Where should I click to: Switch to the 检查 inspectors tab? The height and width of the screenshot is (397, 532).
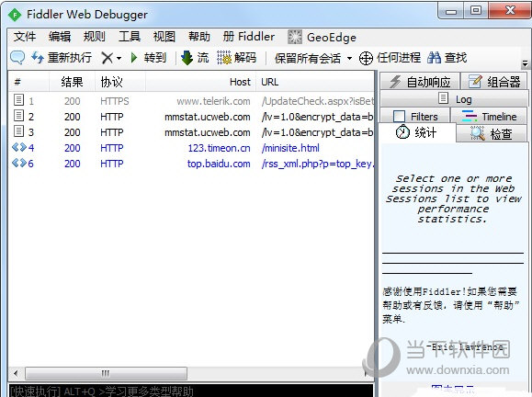[492, 133]
